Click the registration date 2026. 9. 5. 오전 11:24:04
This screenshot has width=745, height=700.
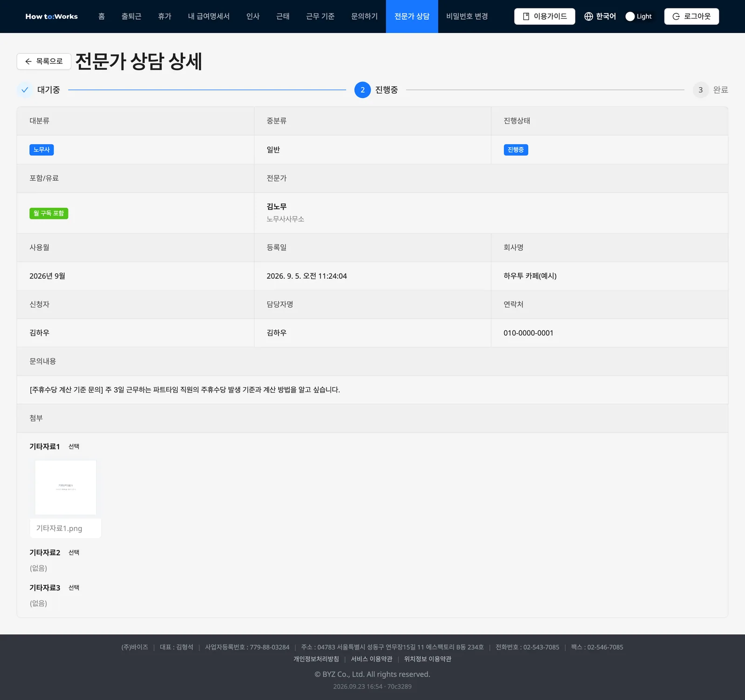point(307,276)
